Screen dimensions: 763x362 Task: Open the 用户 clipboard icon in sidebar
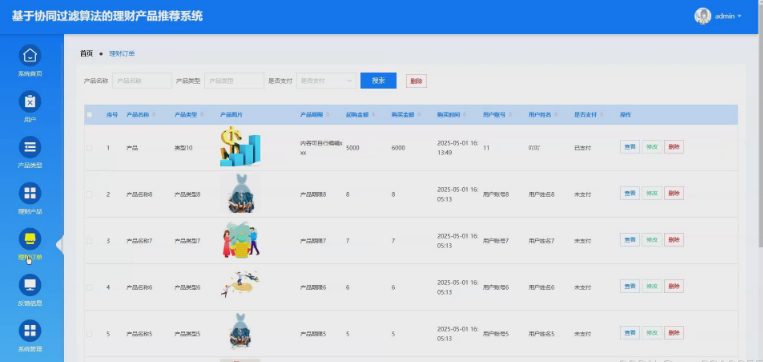coord(30,101)
